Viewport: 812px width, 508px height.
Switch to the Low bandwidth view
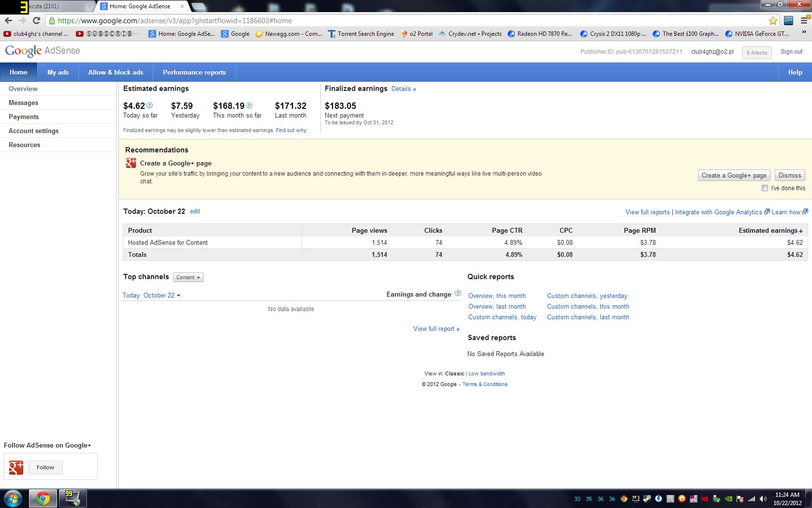pos(486,374)
